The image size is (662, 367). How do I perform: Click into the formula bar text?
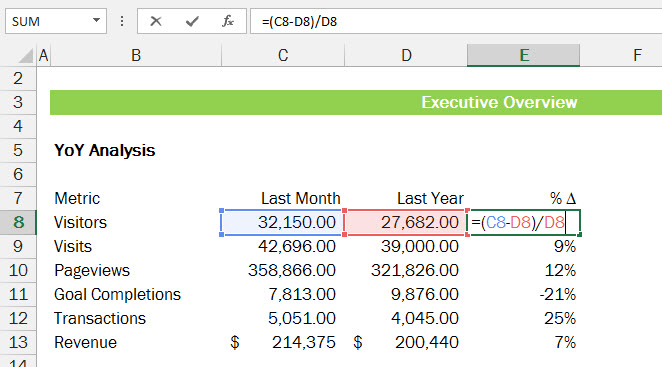[x=456, y=21]
